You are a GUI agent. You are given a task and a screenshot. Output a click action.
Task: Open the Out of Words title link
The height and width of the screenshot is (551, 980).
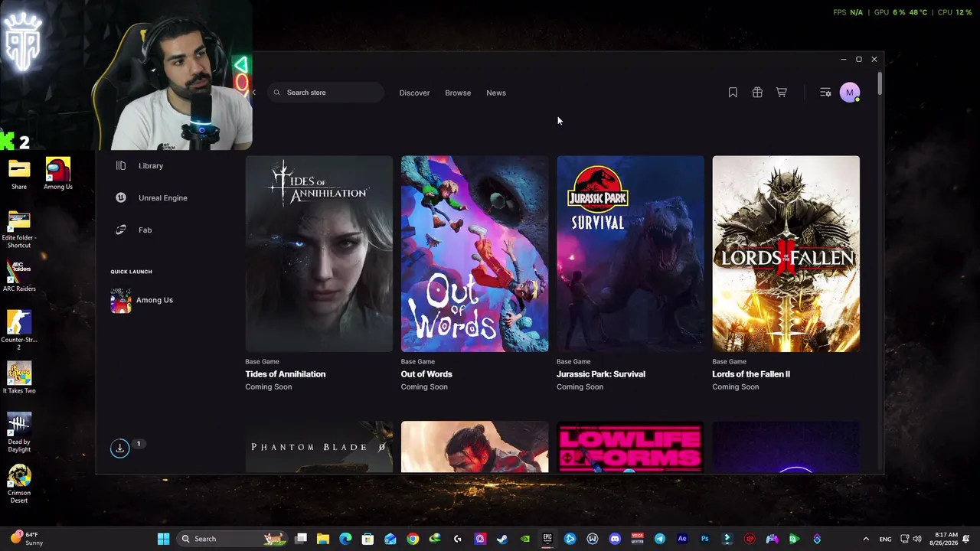[x=426, y=374]
